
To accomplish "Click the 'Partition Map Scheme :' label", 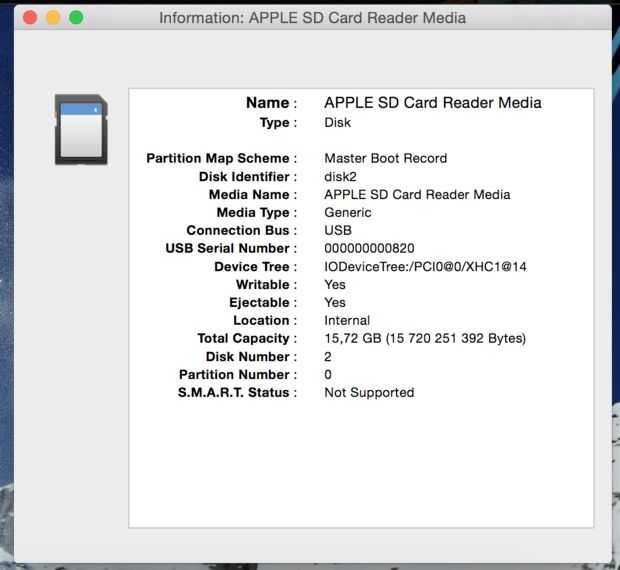I will coord(221,159).
